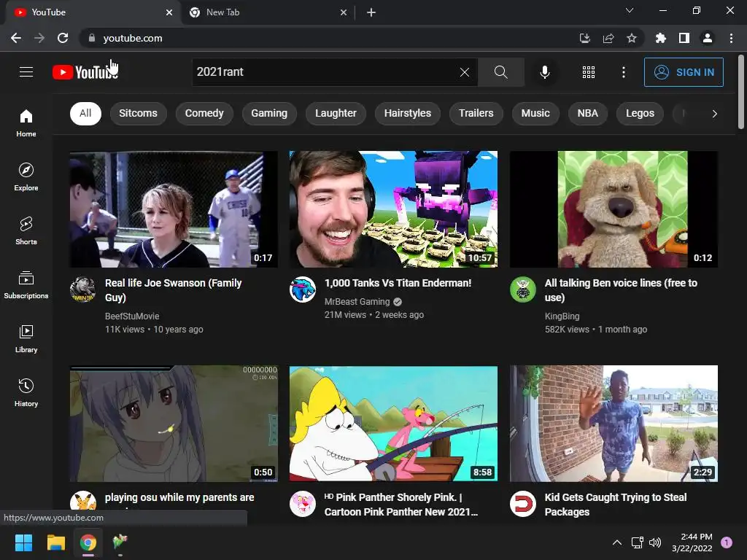Visit BeefStuMovie channel name link
The image size is (747, 560).
(132, 316)
